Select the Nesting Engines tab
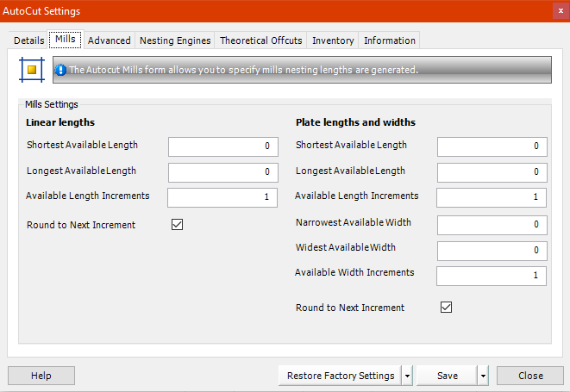 [x=175, y=40]
